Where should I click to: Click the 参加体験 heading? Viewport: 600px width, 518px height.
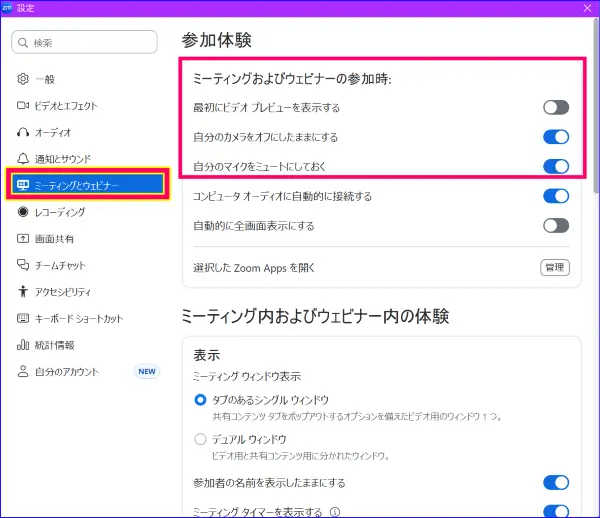[x=217, y=40]
